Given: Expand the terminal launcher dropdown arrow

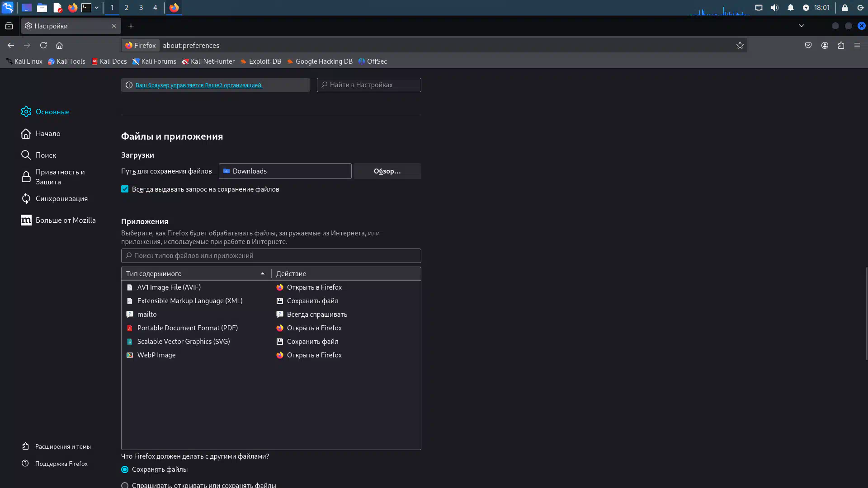Looking at the screenshot, I should tap(97, 8).
